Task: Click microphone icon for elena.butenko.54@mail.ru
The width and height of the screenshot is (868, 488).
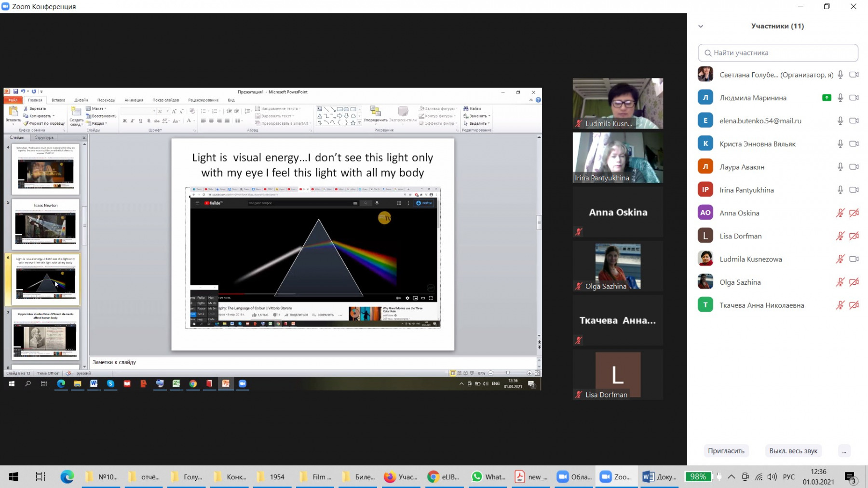Action: pyautogui.click(x=840, y=121)
